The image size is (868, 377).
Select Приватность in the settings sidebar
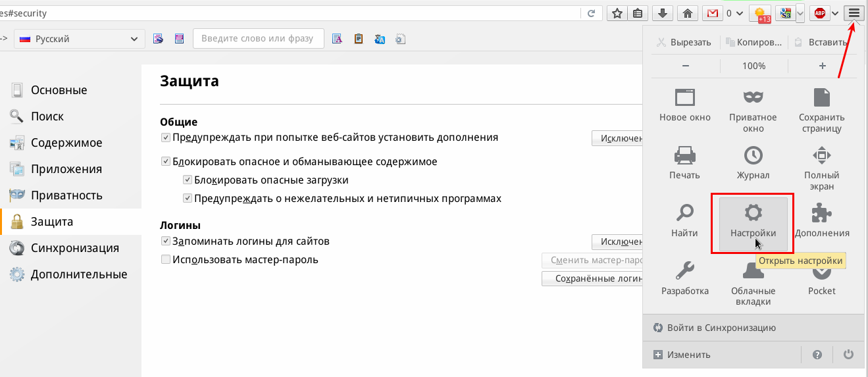(x=70, y=195)
